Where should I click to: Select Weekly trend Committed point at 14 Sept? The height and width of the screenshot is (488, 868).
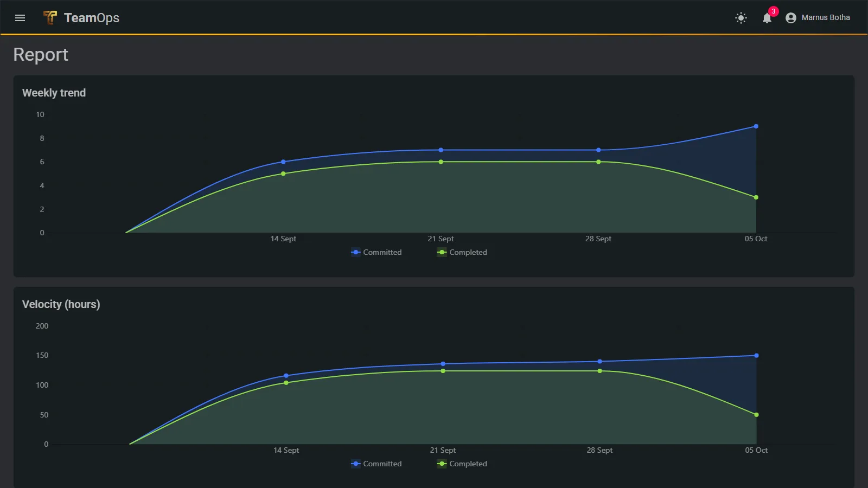click(x=283, y=162)
